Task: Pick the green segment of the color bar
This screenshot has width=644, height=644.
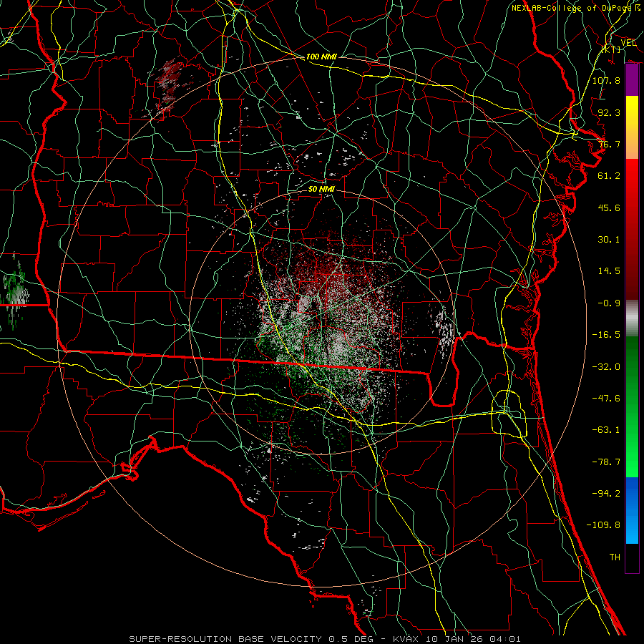Action: click(x=632, y=406)
